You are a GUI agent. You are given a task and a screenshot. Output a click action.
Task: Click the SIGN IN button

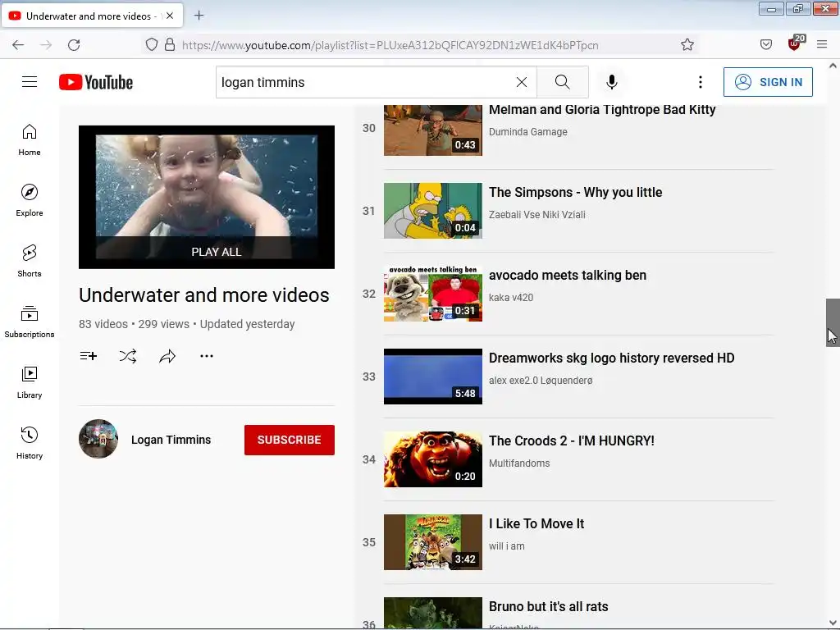(768, 82)
